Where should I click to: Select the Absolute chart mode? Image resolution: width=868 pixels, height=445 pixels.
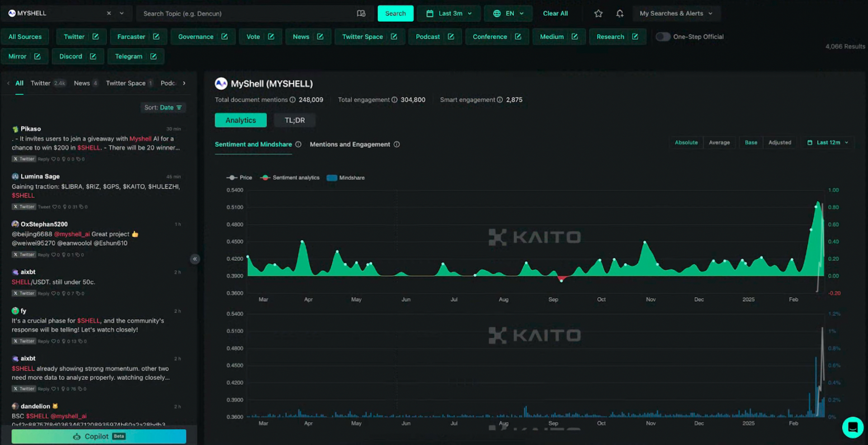(686, 142)
